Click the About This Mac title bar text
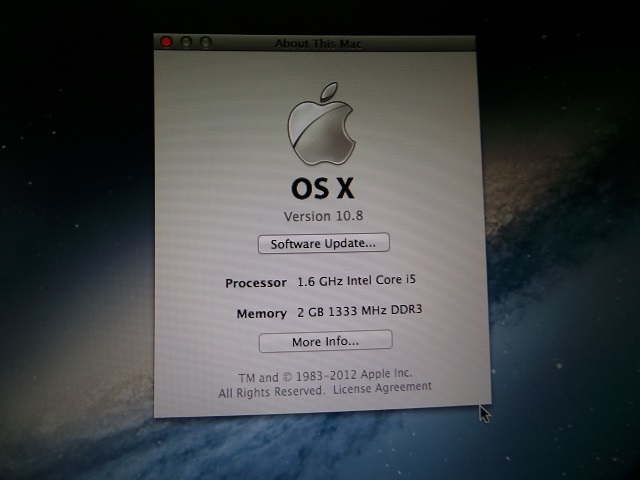 (318, 43)
